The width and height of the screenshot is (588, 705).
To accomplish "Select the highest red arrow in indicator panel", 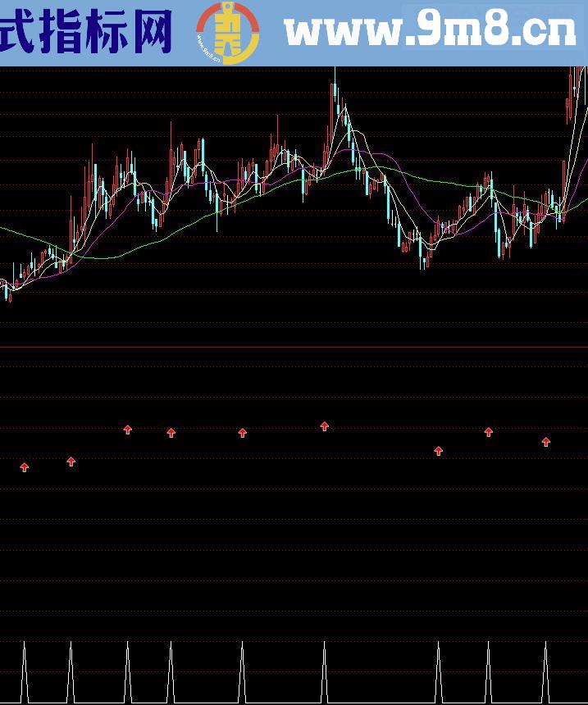I will [x=325, y=425].
